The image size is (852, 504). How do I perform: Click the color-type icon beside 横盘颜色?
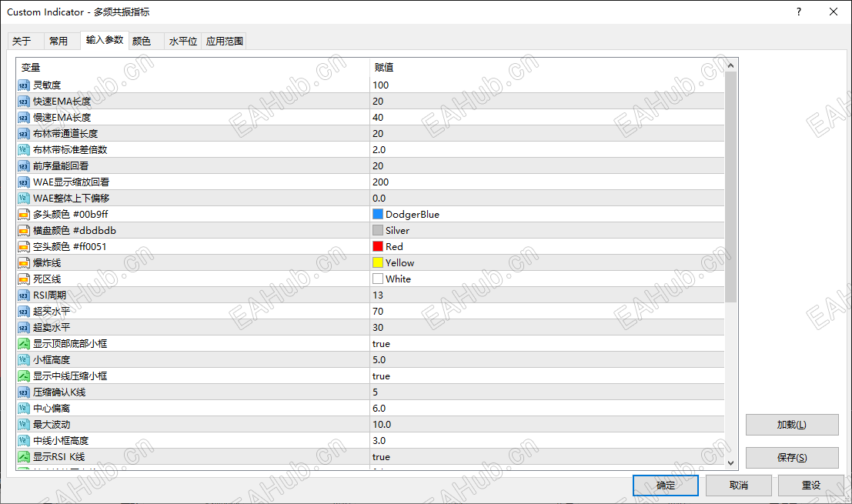click(23, 231)
